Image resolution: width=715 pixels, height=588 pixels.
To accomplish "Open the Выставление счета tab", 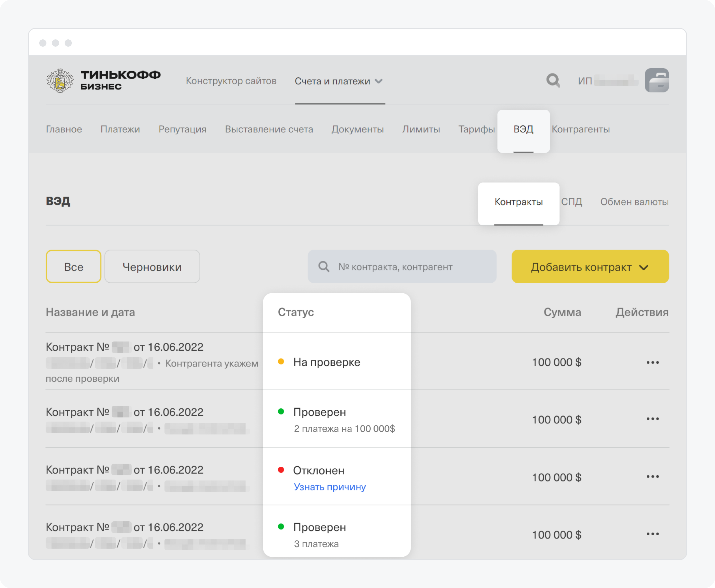I will (x=269, y=129).
